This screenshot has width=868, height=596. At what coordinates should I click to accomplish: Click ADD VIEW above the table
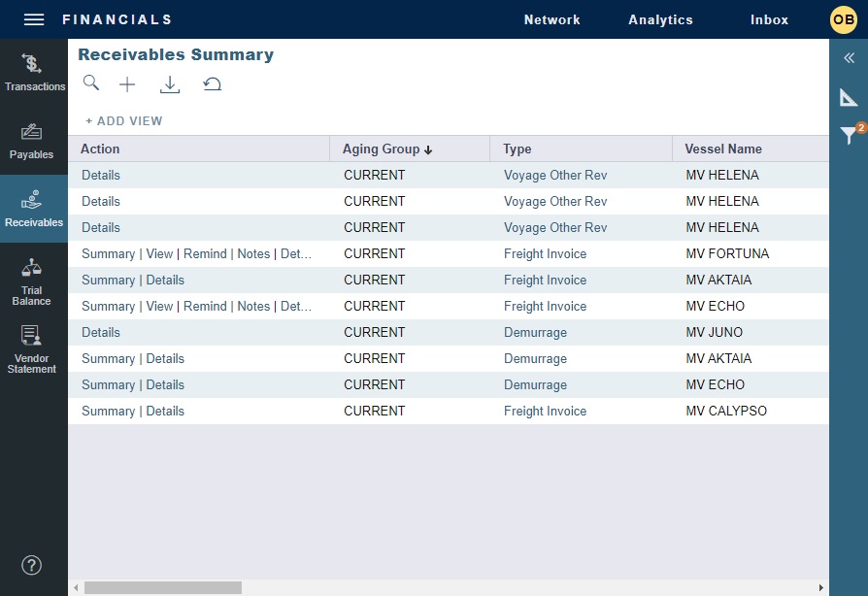pyautogui.click(x=123, y=120)
